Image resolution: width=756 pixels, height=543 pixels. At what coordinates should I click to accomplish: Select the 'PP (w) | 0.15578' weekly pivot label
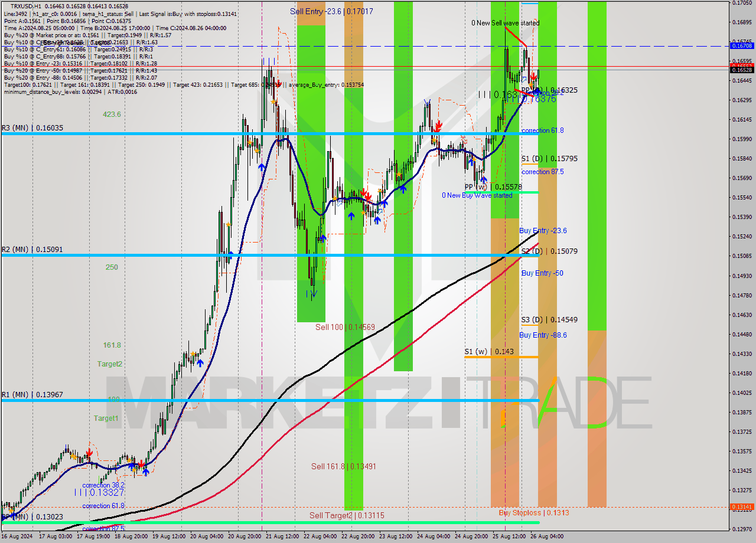click(x=493, y=187)
